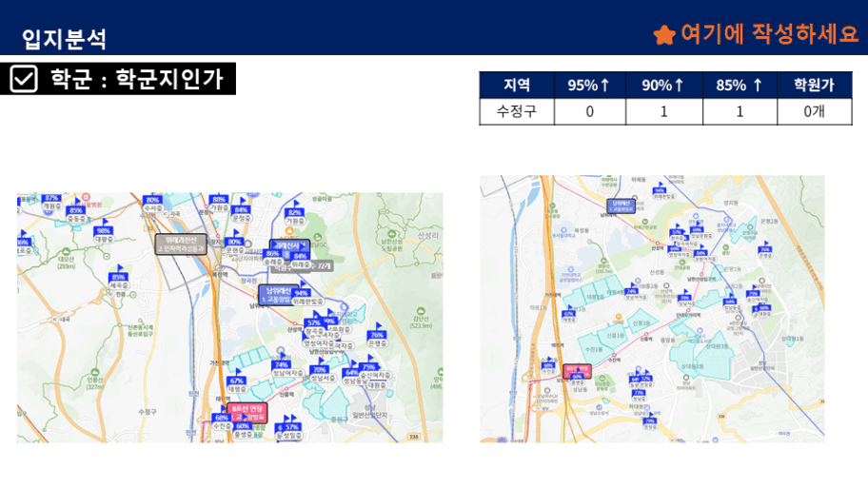868x488 pixels.
Task: Click the 68% 수진중 flag on left map
Action: click(222, 419)
